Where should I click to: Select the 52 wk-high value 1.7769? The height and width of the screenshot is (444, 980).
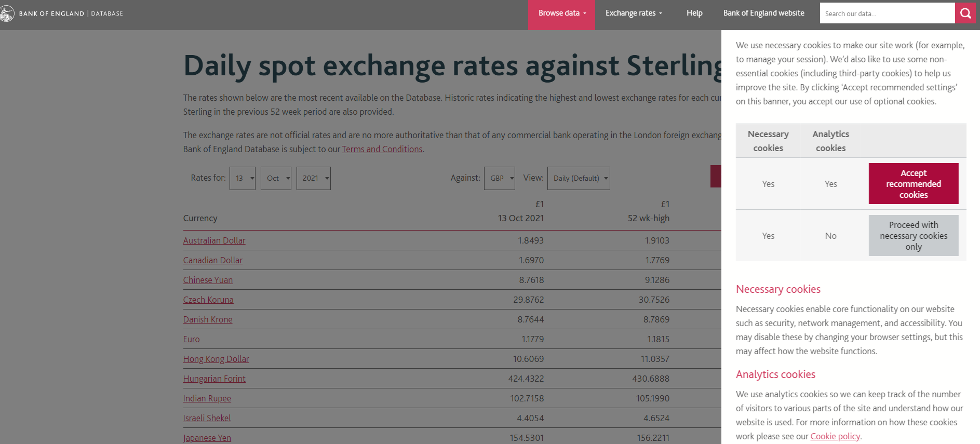tap(657, 260)
